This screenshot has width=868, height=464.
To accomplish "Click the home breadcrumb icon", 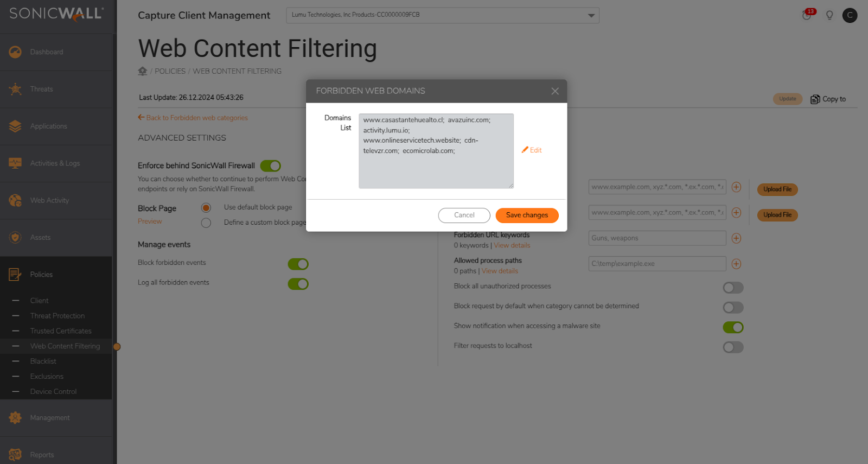I will 143,71.
